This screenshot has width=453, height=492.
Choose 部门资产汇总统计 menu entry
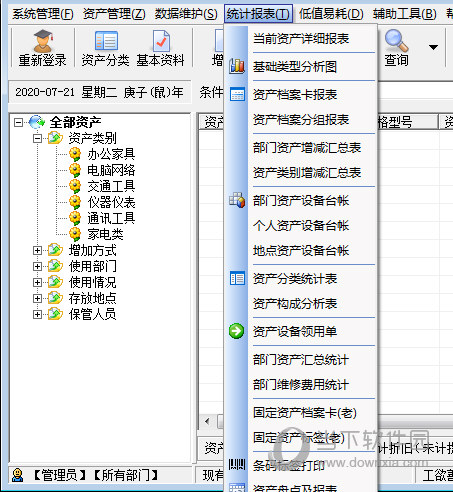[x=301, y=360]
